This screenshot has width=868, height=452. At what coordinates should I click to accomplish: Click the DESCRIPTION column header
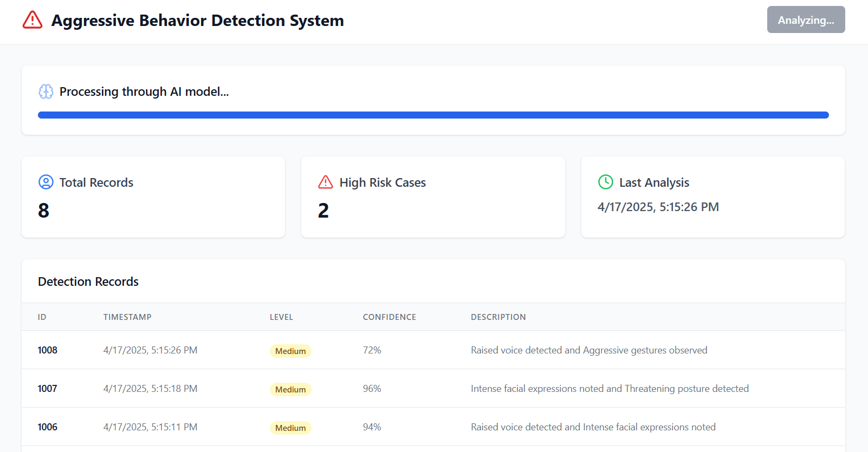(498, 317)
